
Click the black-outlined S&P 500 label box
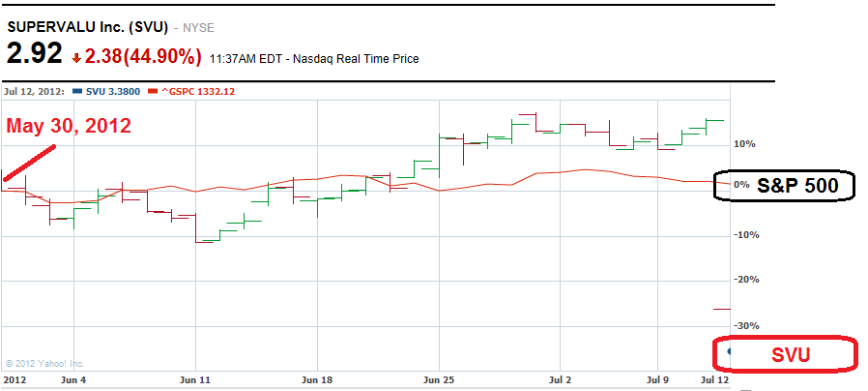pos(784,185)
